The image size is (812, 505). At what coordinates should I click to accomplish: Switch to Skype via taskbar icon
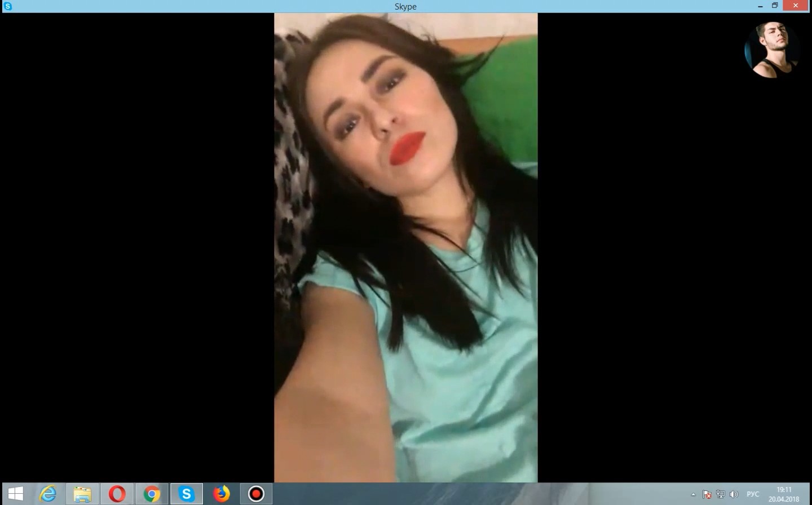[x=187, y=494]
